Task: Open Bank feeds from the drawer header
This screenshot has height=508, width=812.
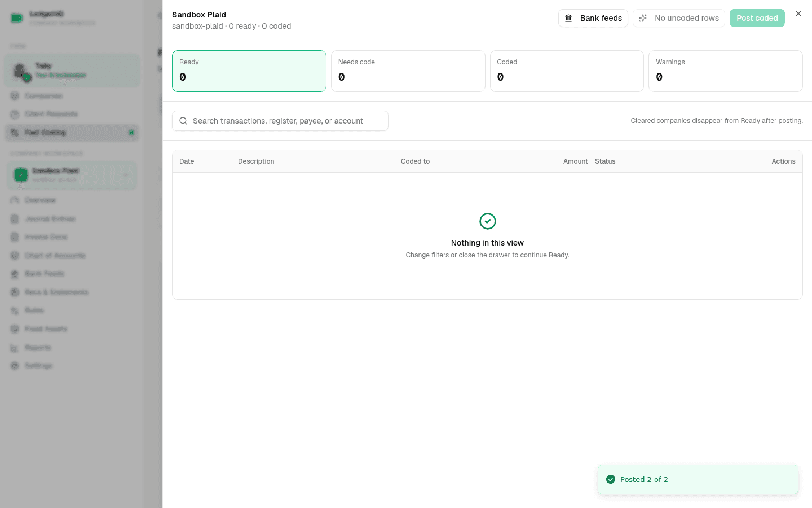Action: (x=593, y=18)
